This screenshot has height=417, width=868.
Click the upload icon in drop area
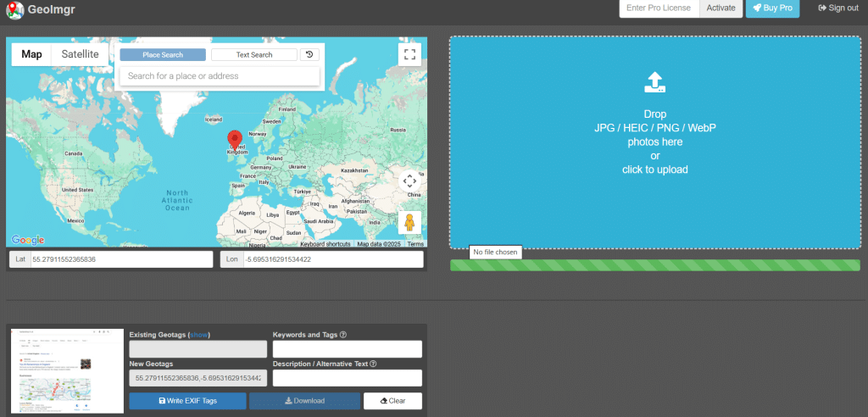coord(654,82)
